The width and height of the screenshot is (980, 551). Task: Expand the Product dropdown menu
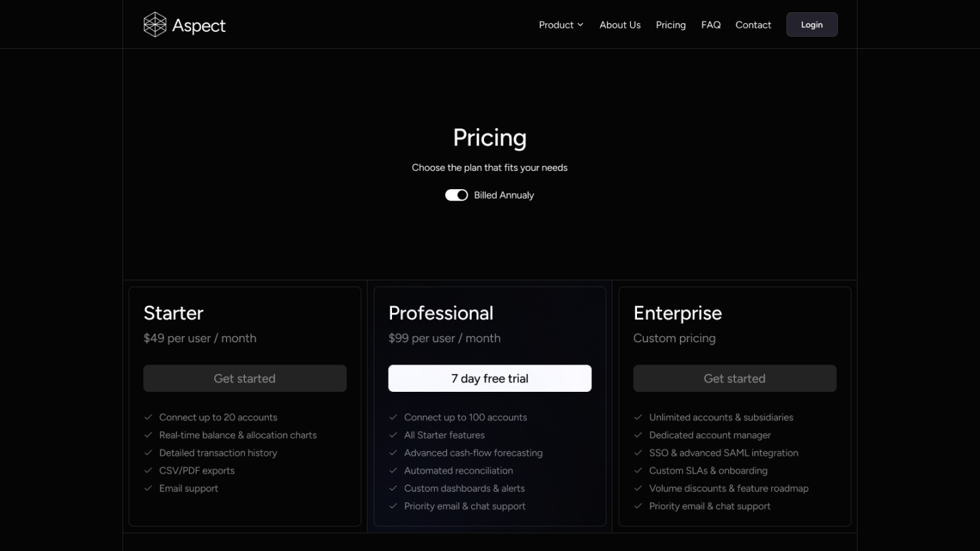coord(556,25)
